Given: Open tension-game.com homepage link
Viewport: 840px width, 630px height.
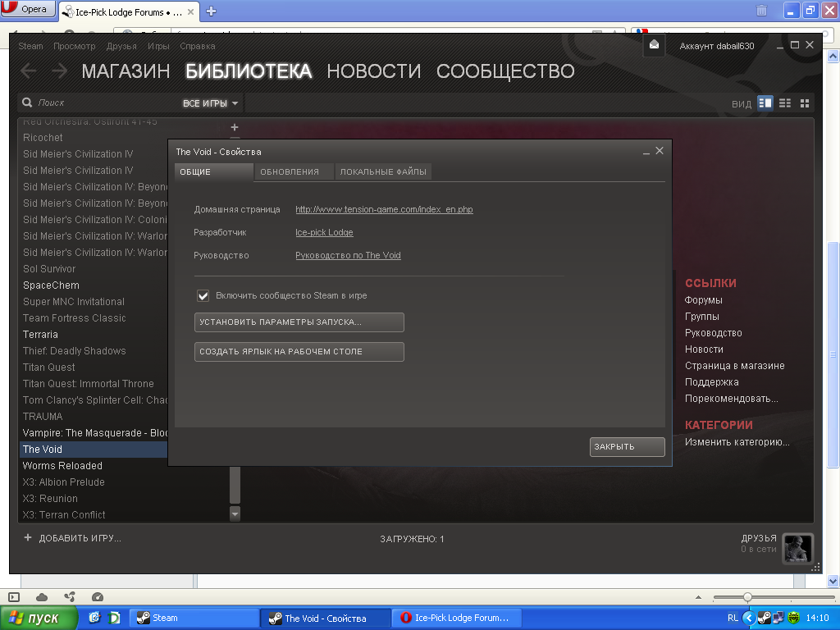Looking at the screenshot, I should point(384,209).
